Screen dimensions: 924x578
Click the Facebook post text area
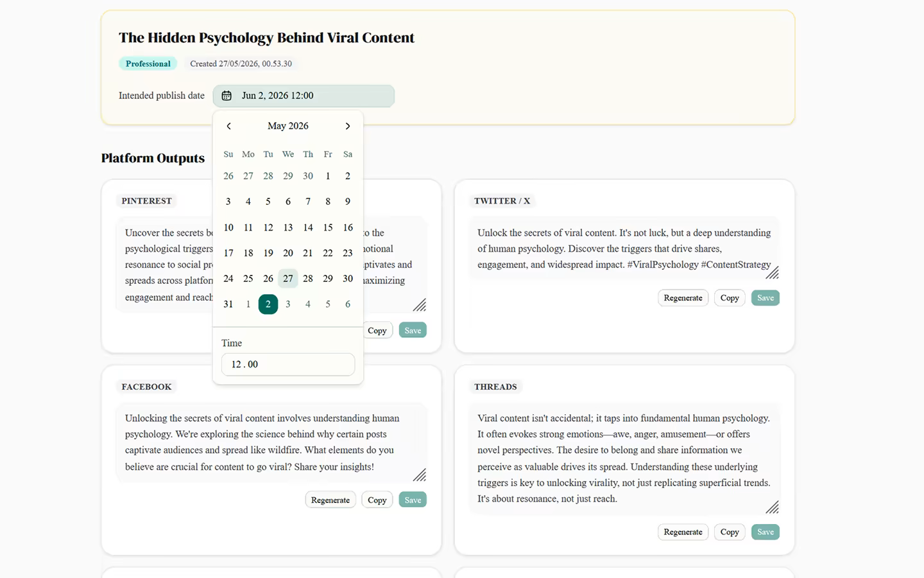click(x=271, y=442)
